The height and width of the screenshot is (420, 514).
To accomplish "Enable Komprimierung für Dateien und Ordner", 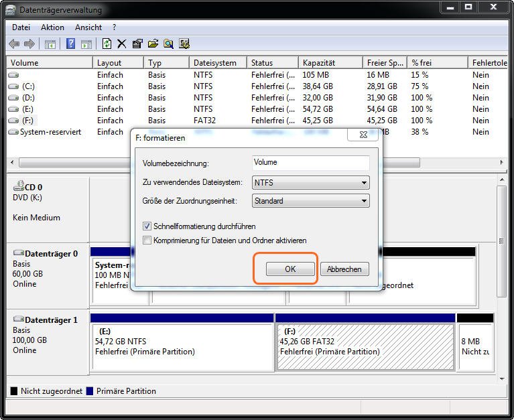I will (147, 240).
